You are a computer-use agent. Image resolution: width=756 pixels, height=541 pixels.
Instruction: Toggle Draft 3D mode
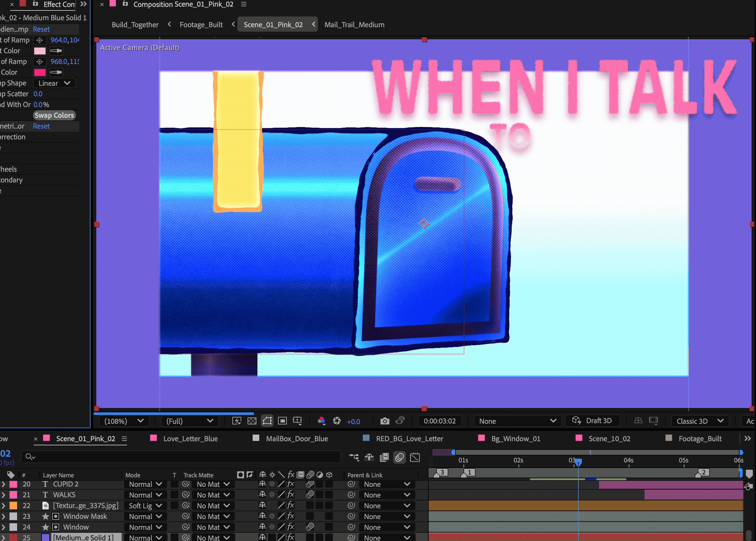[x=593, y=421]
